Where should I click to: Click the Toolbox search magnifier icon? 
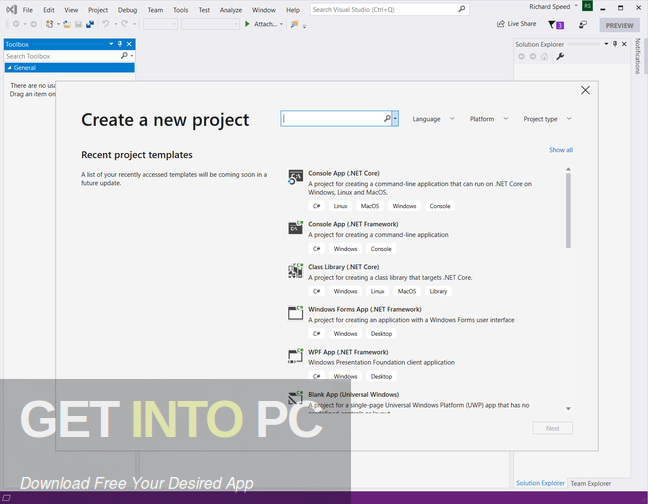point(124,55)
